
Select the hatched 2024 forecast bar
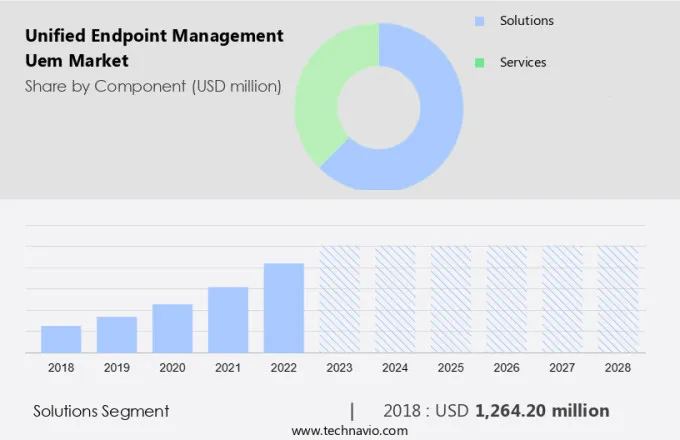click(395, 299)
